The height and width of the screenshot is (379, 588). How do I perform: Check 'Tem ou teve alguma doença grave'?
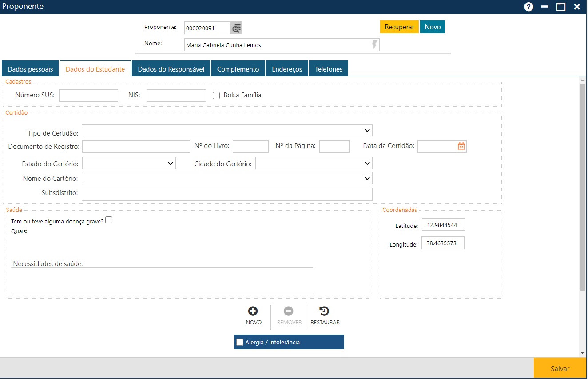pos(109,220)
